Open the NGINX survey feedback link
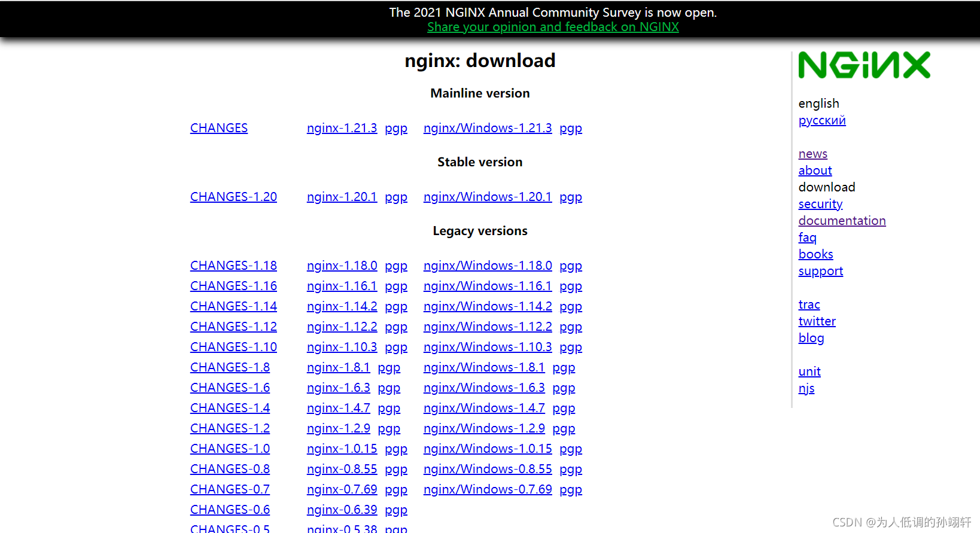Viewport: 980px width, 533px height. pyautogui.click(x=553, y=27)
